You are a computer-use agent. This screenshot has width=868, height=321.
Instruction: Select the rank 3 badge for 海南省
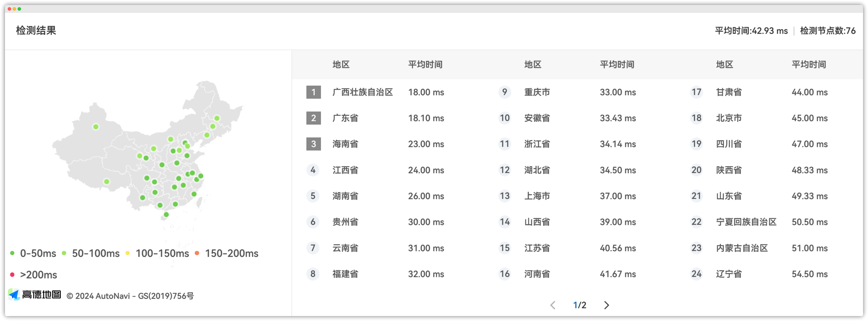point(313,144)
